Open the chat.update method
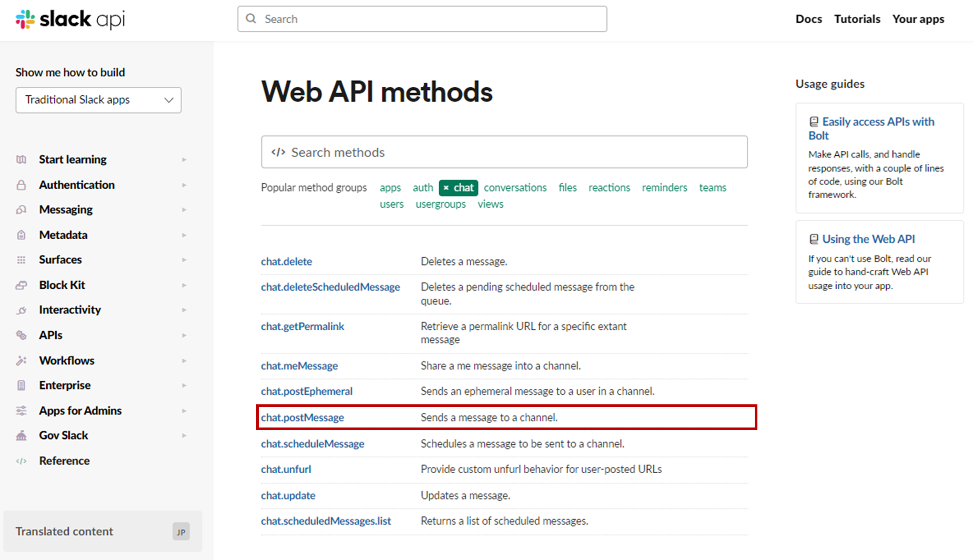The width and height of the screenshot is (973, 560). (x=288, y=495)
